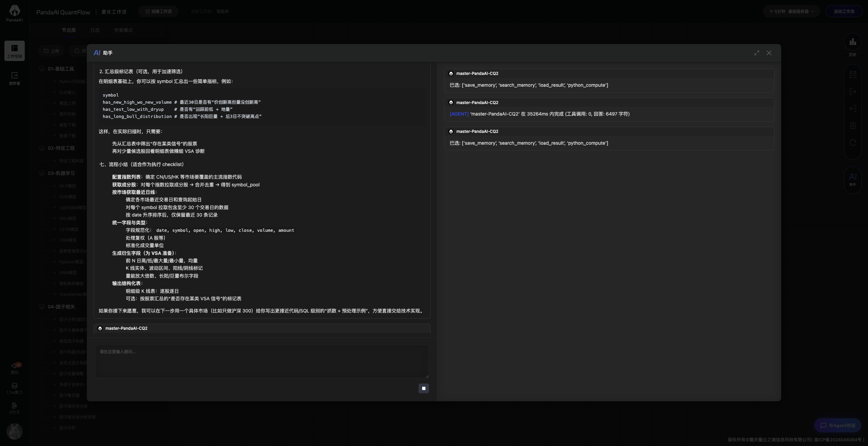Open the 基础服务器 server dropdown
This screenshot has width=868, height=446.
pos(792,12)
